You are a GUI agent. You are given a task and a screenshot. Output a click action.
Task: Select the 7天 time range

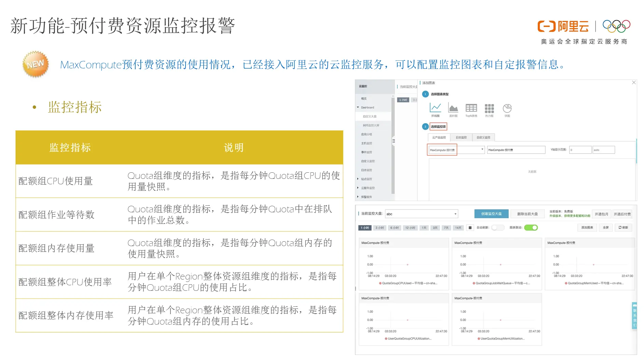click(446, 228)
